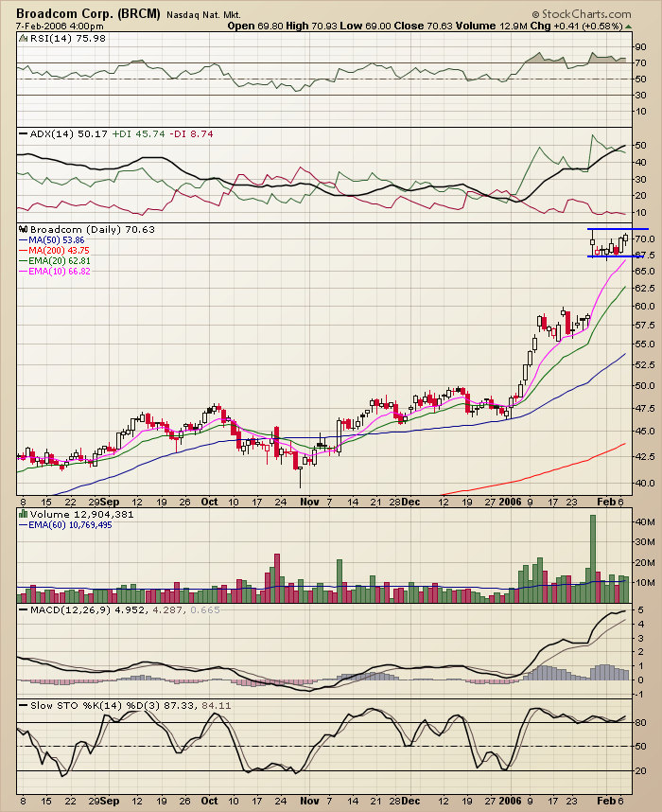The width and height of the screenshot is (662, 812).
Task: Click the High 70.93 value
Action: pyautogui.click(x=310, y=26)
